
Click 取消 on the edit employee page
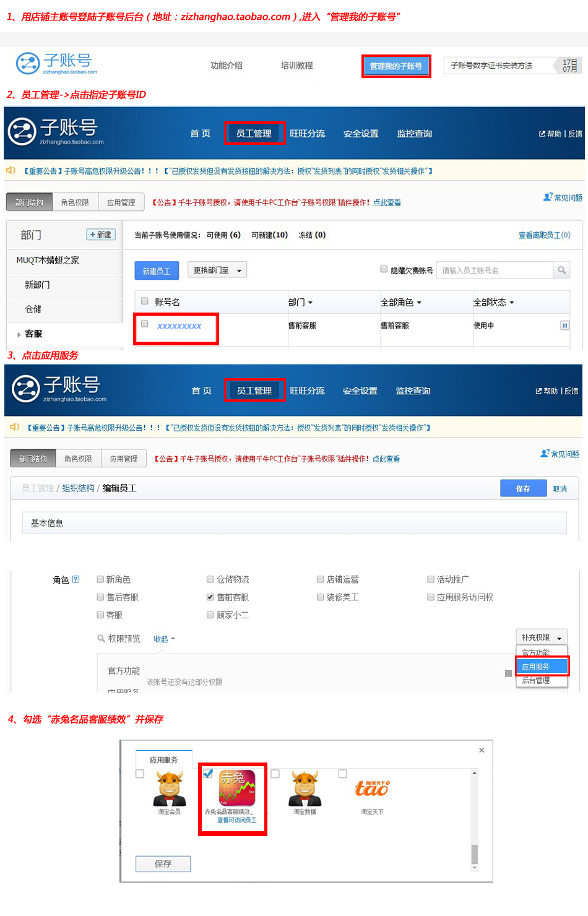click(560, 488)
